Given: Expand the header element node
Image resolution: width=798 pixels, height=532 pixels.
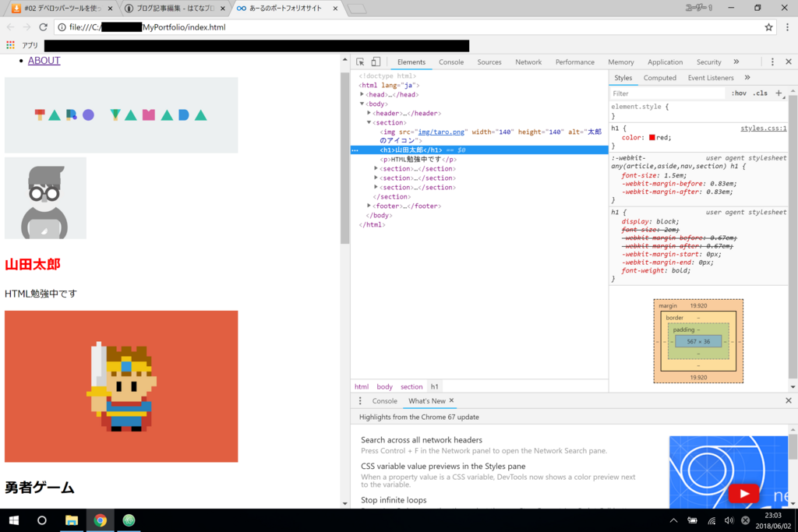Looking at the screenshot, I should [x=369, y=113].
